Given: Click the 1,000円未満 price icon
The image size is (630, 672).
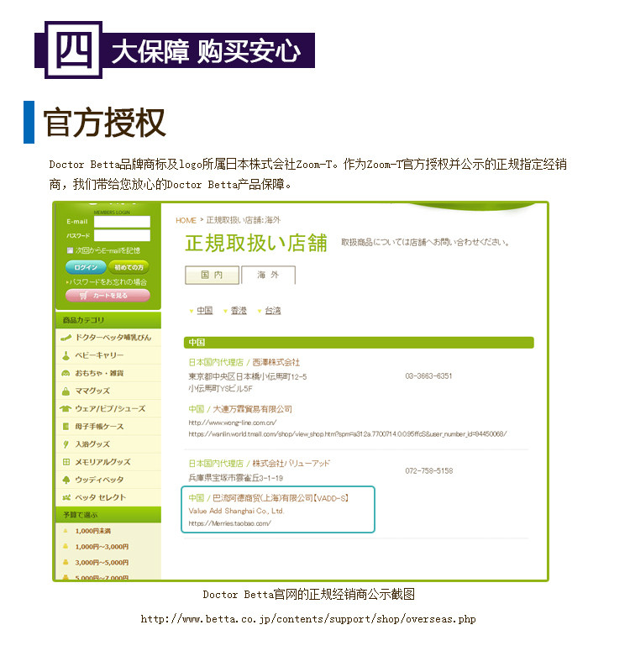Looking at the screenshot, I should pos(66,531).
